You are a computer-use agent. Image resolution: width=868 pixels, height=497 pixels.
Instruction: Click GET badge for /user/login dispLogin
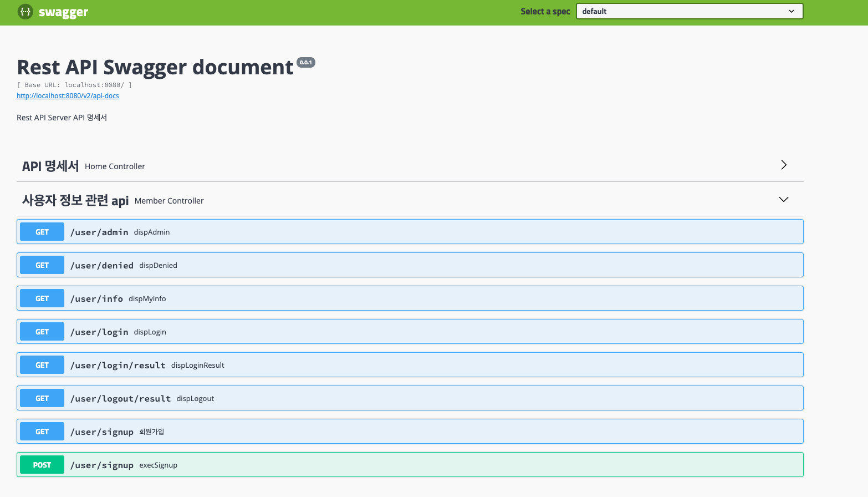point(42,332)
